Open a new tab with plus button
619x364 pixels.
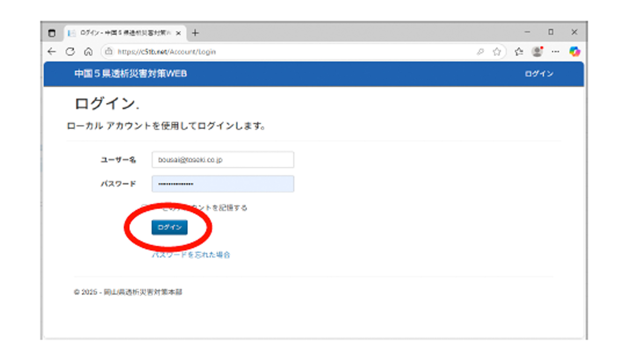195,33
